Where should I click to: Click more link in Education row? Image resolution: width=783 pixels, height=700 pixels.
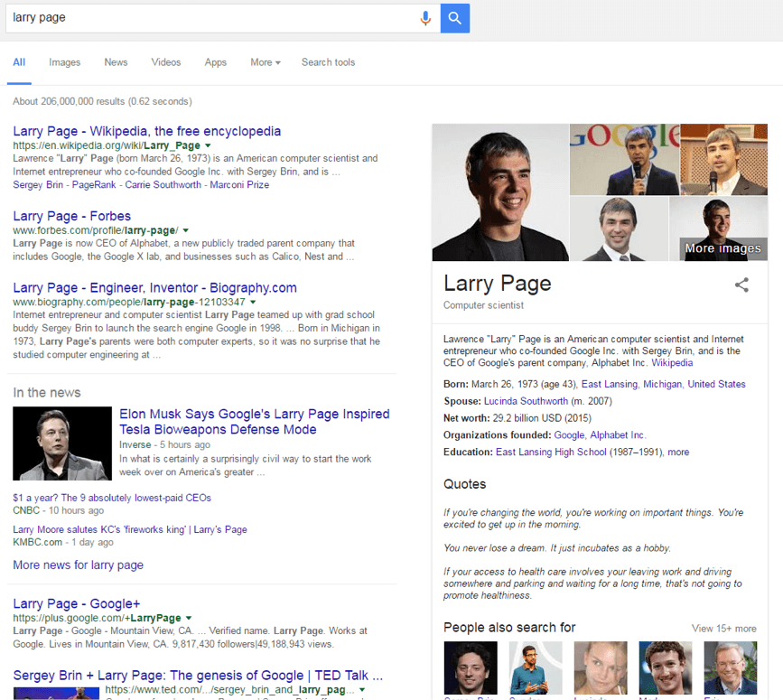(678, 452)
